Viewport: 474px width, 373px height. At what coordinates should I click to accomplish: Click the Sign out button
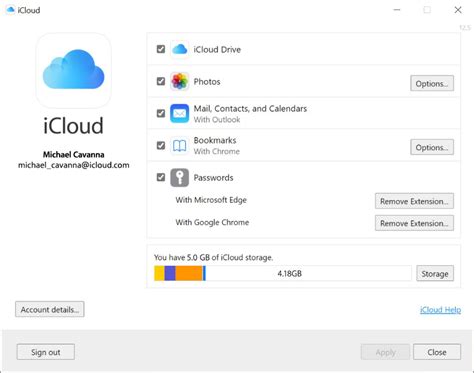(x=46, y=352)
